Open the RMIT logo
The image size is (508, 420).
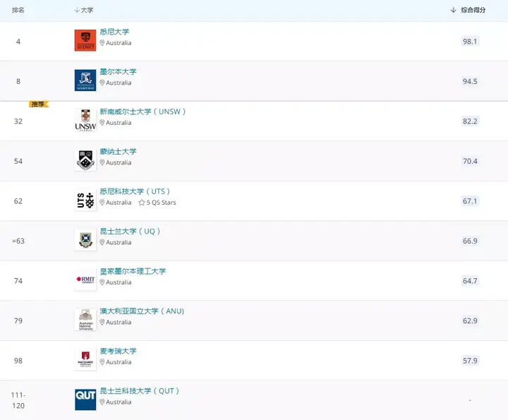point(85,280)
